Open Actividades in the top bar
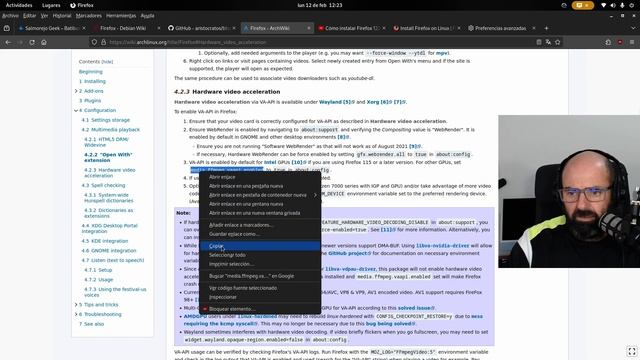 (19, 5)
